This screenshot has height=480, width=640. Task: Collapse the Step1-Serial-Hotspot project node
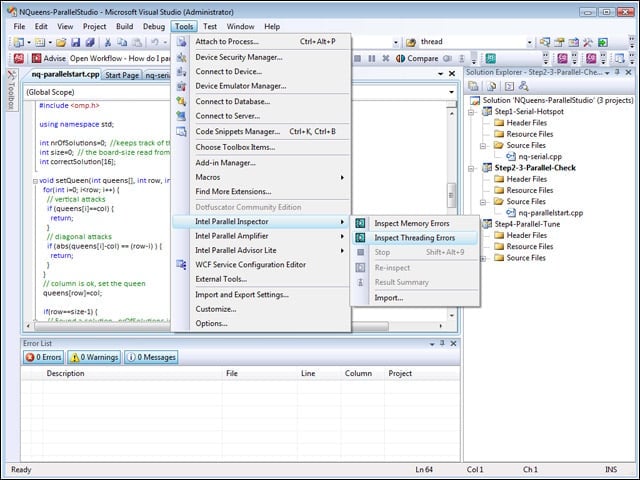[471, 112]
